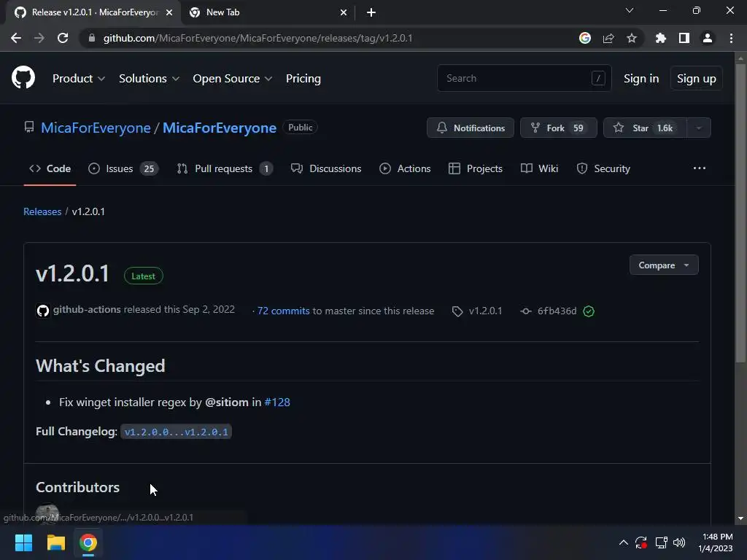Viewport: 747px width, 560px height.
Task: Open the Code tab
Action: 50,168
